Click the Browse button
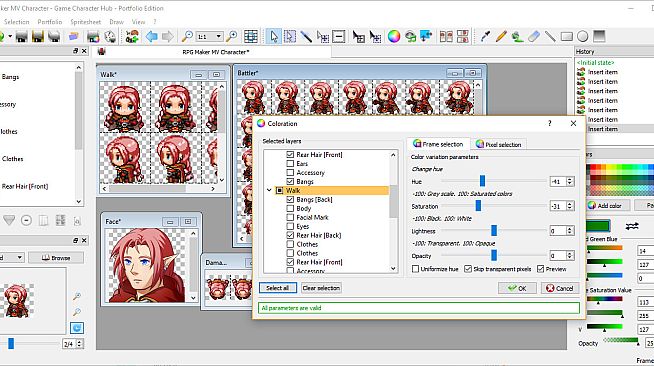The height and width of the screenshot is (366, 654). coord(56,258)
